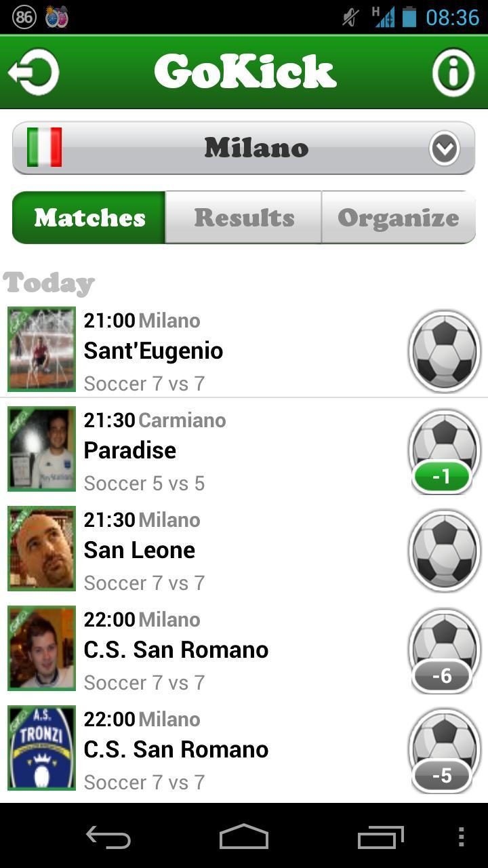The height and width of the screenshot is (868, 488).
Task: Tap the Italian flag icon
Action: coord(45,147)
